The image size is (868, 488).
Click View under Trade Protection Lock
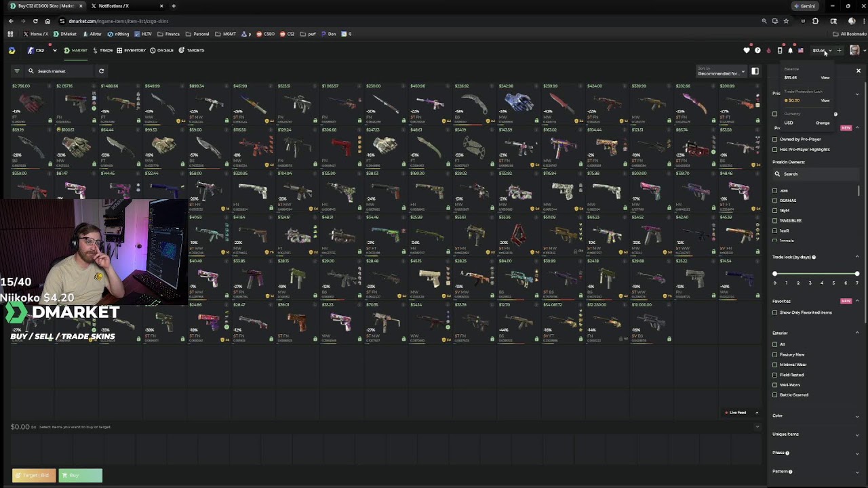(x=825, y=100)
